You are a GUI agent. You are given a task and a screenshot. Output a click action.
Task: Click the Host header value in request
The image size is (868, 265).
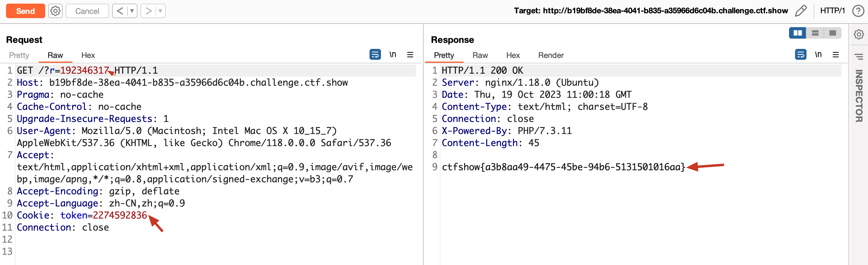click(199, 82)
